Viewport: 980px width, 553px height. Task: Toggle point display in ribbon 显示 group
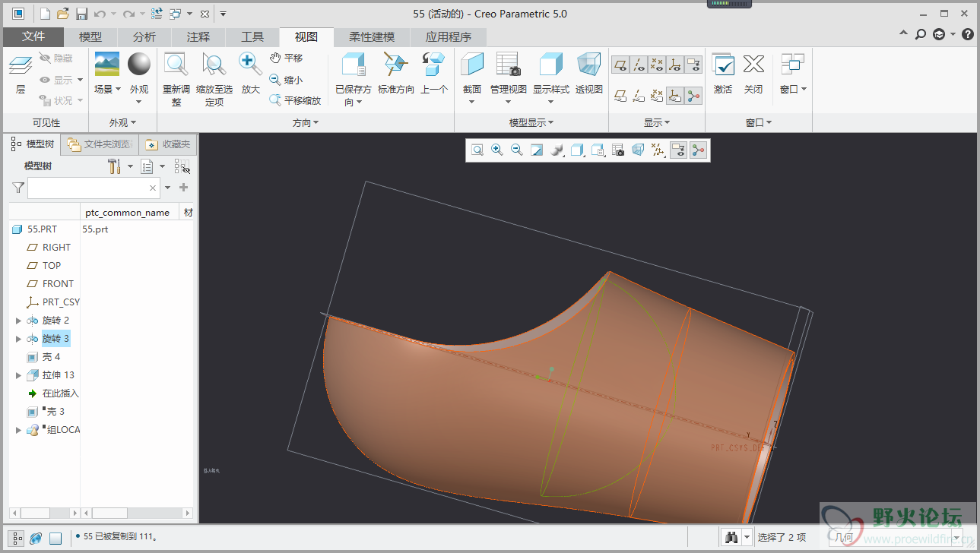(658, 65)
